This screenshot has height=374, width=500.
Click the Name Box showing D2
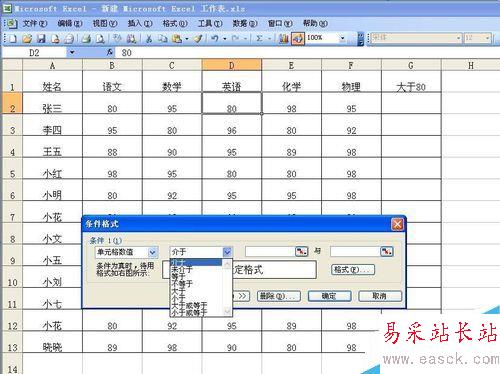point(34,53)
